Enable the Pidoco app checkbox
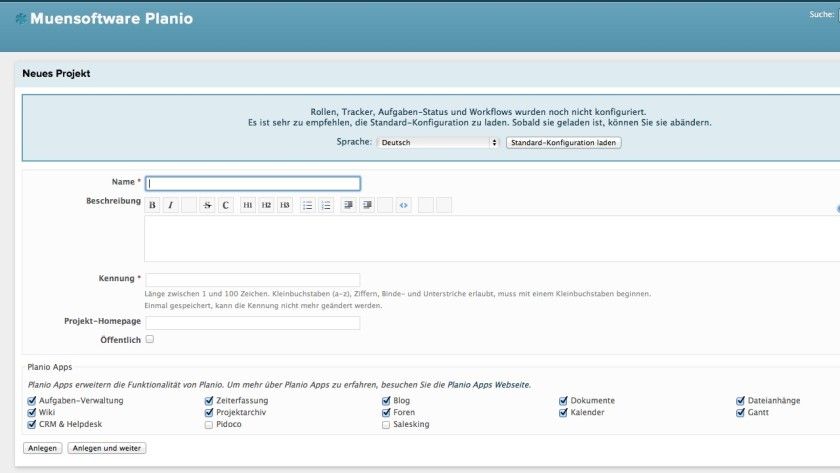This screenshot has height=473, width=840. click(x=208, y=425)
